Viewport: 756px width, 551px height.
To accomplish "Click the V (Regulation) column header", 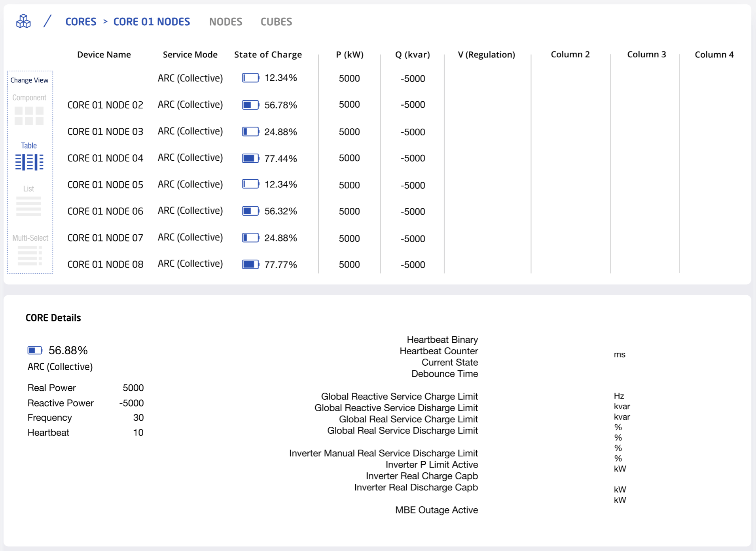I will point(486,55).
